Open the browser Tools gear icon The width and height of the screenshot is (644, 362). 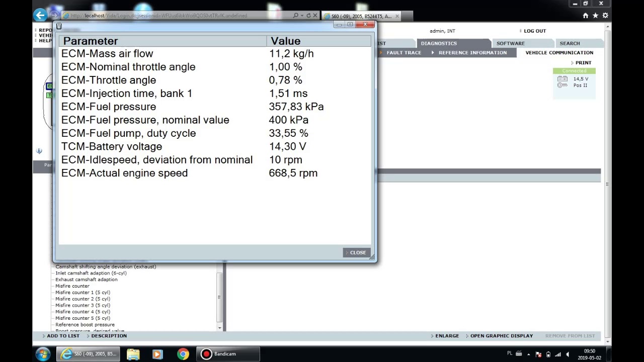pyautogui.click(x=605, y=16)
